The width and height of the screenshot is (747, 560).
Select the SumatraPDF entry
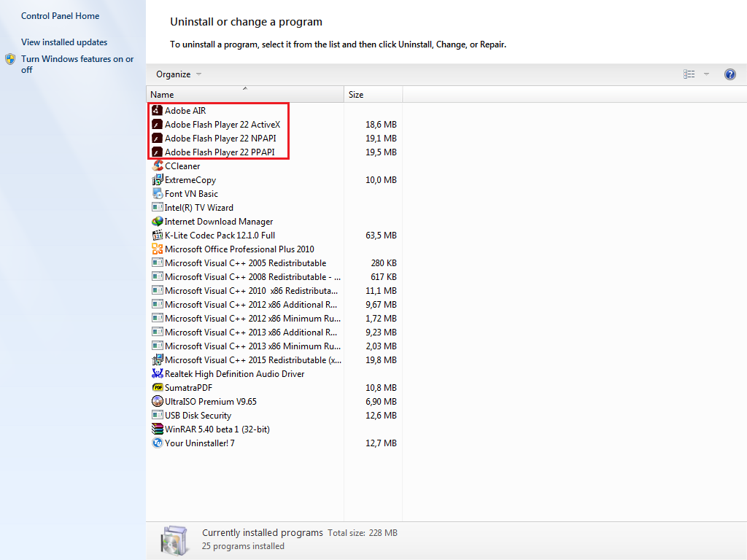188,388
